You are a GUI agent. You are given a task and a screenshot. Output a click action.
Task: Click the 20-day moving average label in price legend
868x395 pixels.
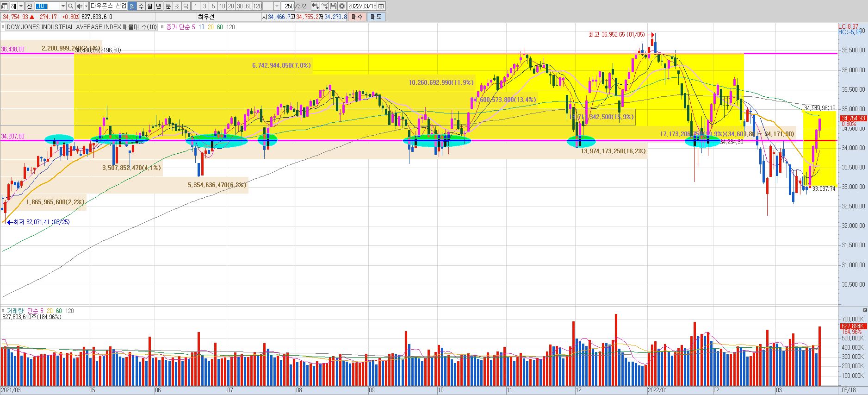pos(211,27)
